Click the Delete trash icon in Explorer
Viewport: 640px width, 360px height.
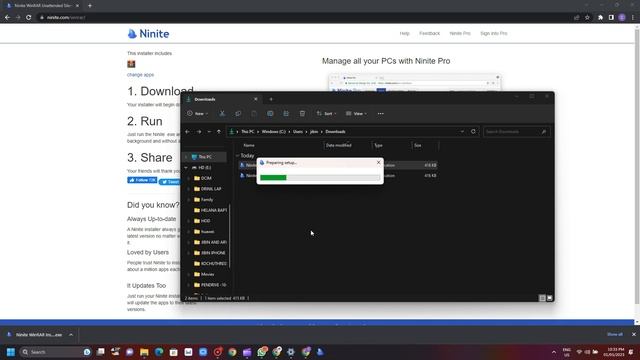click(x=302, y=113)
